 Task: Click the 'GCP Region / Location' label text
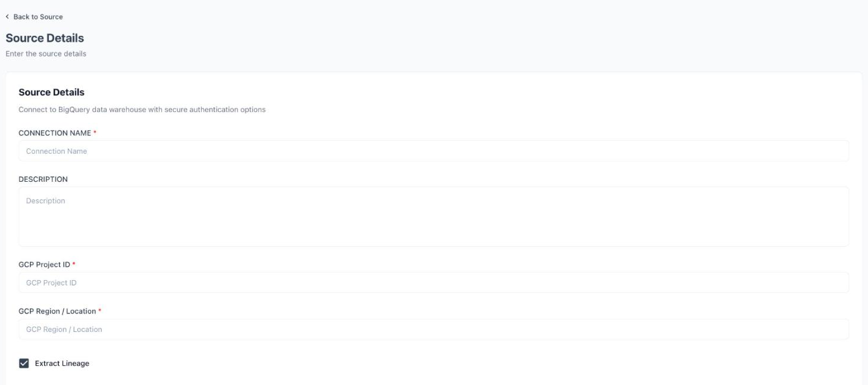pos(57,311)
